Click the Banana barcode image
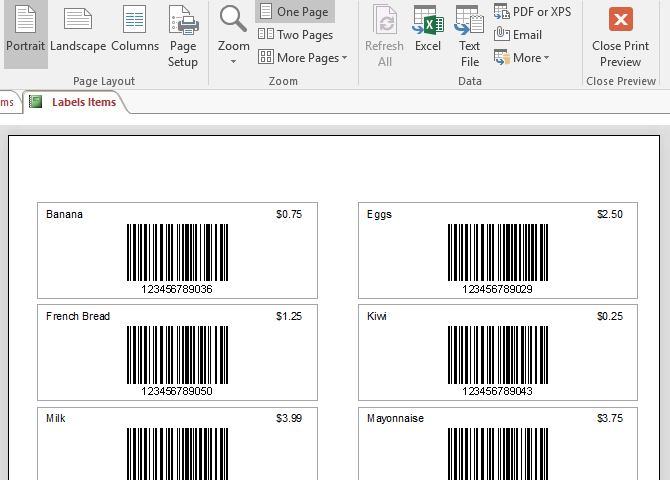The image size is (670, 480). pyautogui.click(x=177, y=252)
